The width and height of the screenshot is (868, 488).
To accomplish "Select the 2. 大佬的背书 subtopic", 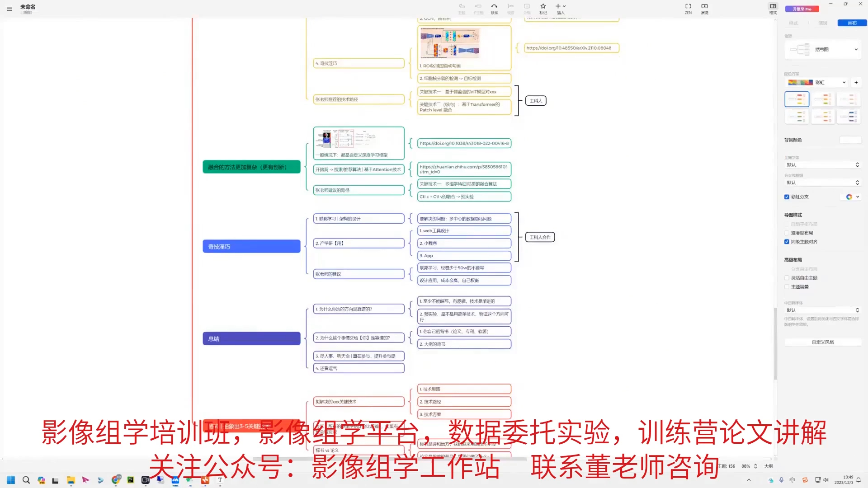I will [x=464, y=344].
